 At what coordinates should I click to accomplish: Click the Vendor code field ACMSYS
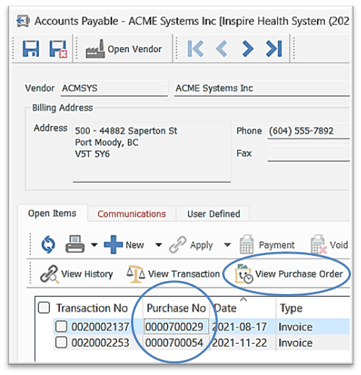tap(114, 88)
